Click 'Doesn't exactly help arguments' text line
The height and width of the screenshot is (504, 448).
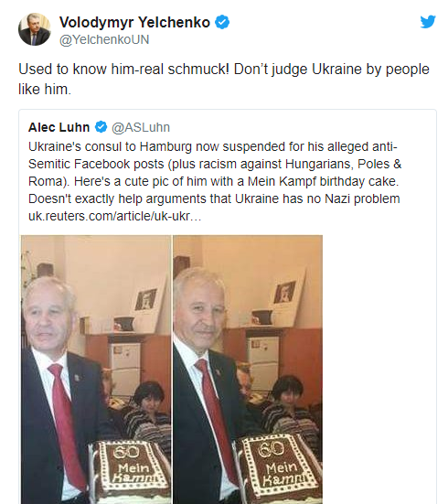click(x=214, y=198)
